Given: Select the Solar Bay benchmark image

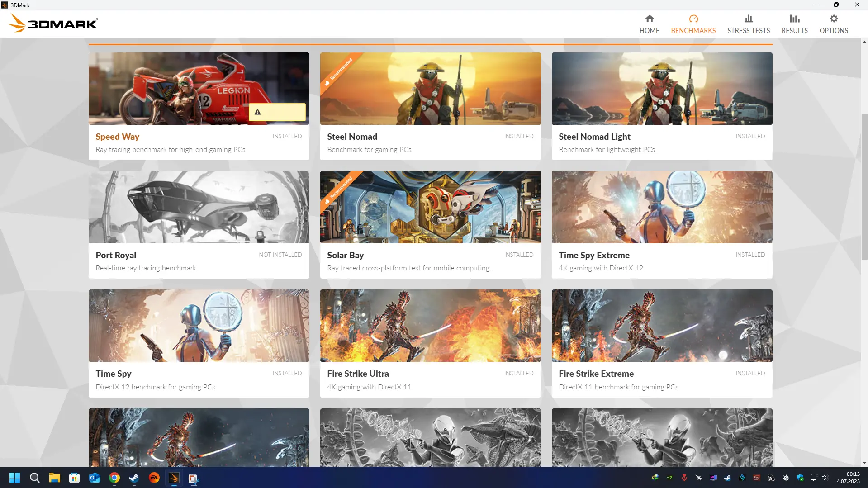Looking at the screenshot, I should (x=430, y=207).
